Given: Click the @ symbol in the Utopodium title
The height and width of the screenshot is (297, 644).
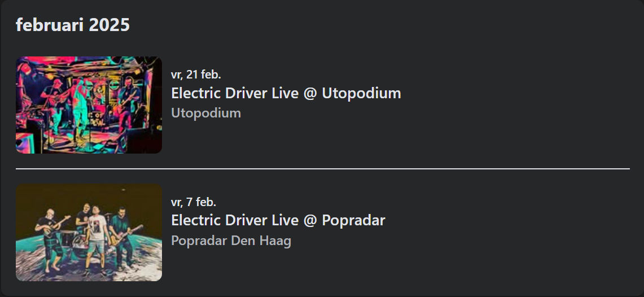Looking at the screenshot, I should point(310,94).
